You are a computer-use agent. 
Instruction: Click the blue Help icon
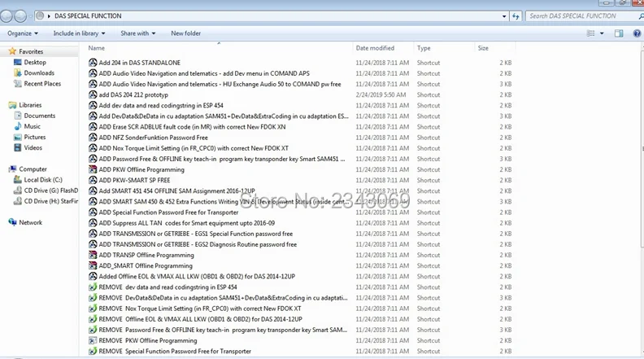point(637,33)
